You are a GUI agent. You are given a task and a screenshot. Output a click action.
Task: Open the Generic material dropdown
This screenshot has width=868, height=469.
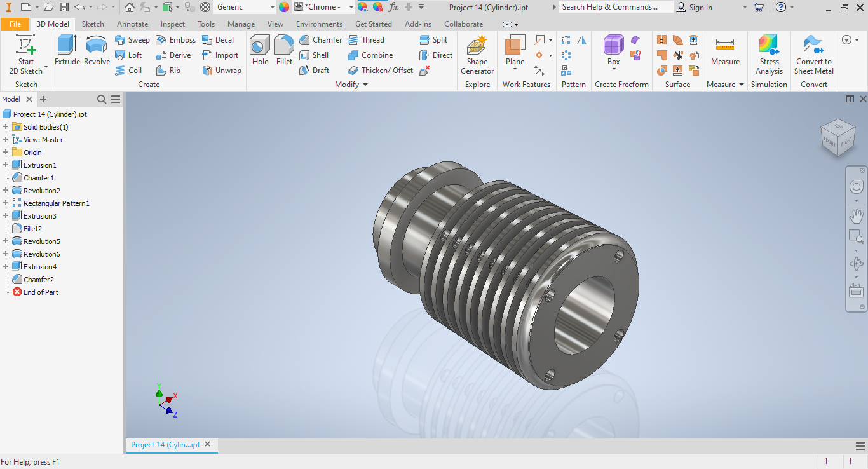(272, 7)
